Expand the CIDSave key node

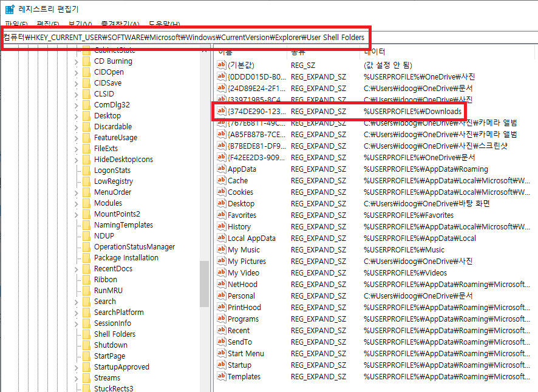point(76,83)
